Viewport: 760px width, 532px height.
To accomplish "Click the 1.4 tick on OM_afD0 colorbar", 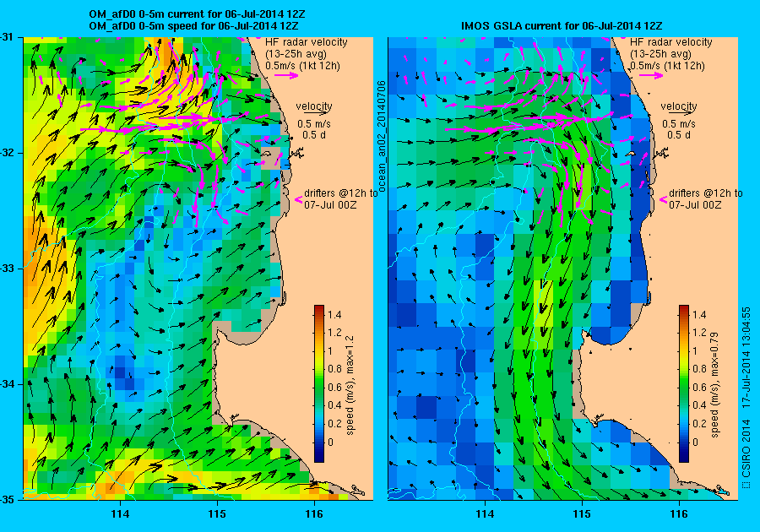I will pos(334,314).
